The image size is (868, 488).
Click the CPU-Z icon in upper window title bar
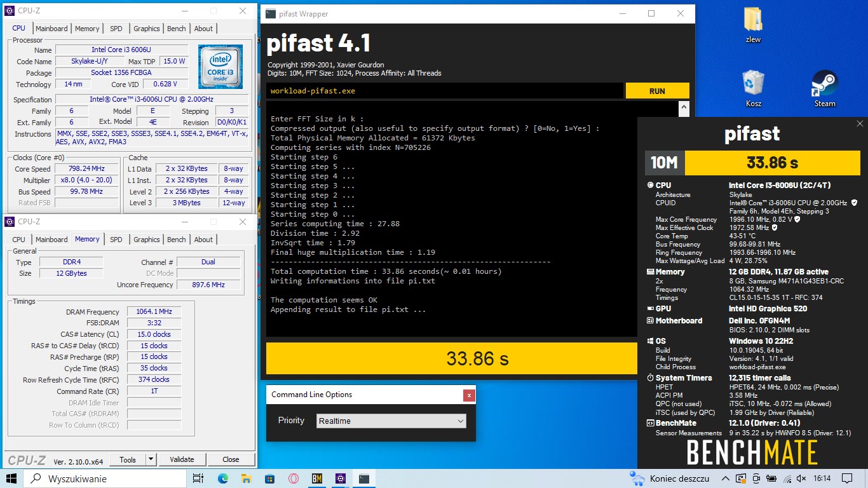pyautogui.click(x=10, y=11)
